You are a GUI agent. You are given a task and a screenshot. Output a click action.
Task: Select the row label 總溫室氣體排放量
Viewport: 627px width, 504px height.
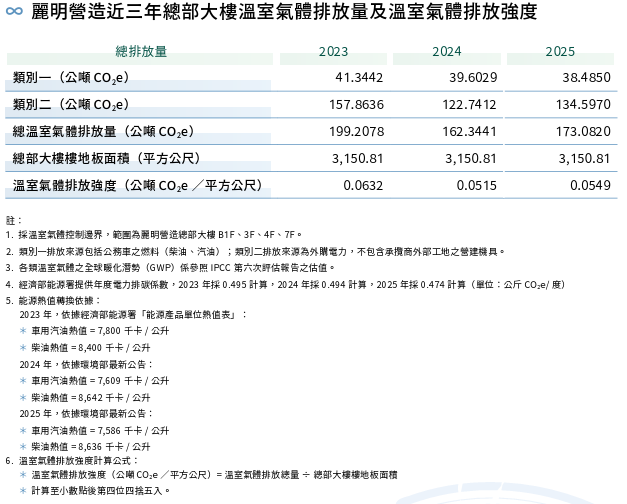coord(104,132)
